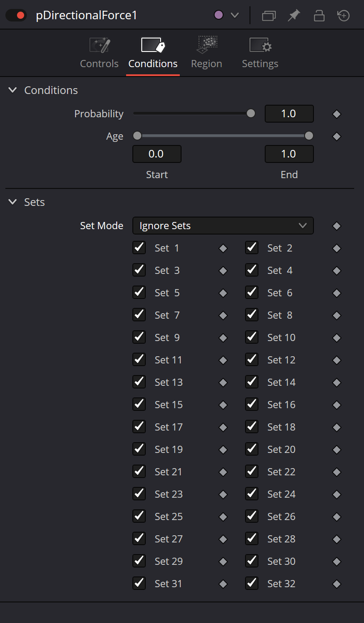Viewport: 364px width, 623px height.
Task: Toggle the pDirectionalForce1 enable switch
Action: [x=17, y=15]
